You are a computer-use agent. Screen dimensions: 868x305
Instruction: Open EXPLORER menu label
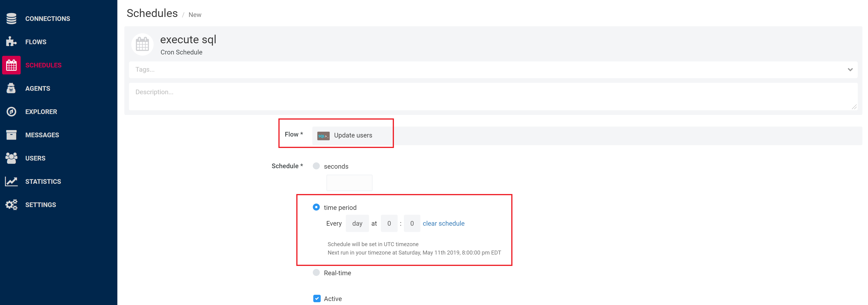point(41,112)
